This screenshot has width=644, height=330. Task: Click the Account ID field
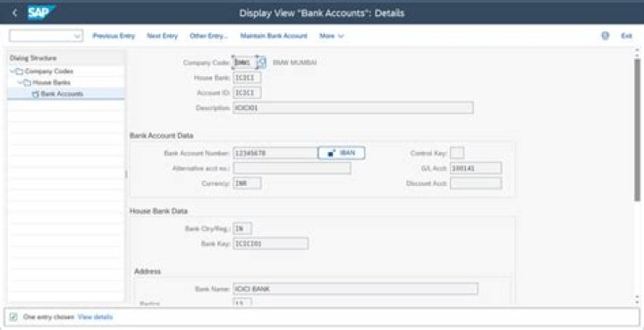[247, 93]
